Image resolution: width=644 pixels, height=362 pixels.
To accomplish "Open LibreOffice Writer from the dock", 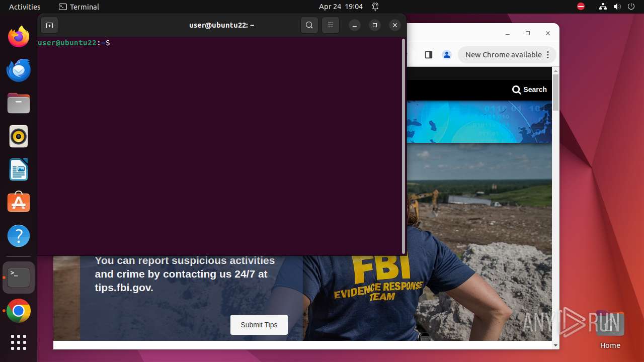I will 19,169.
